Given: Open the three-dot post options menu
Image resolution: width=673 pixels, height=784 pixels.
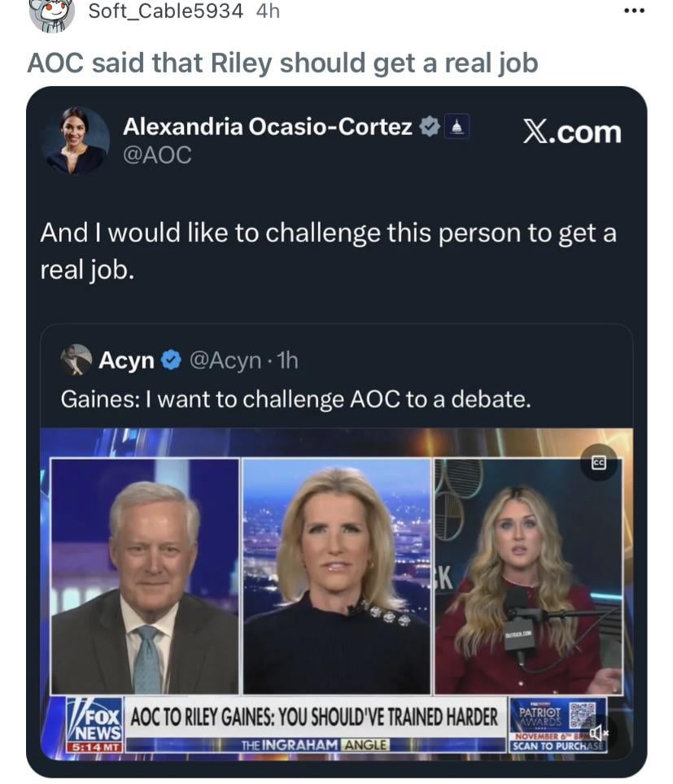Looking at the screenshot, I should coord(634,11).
